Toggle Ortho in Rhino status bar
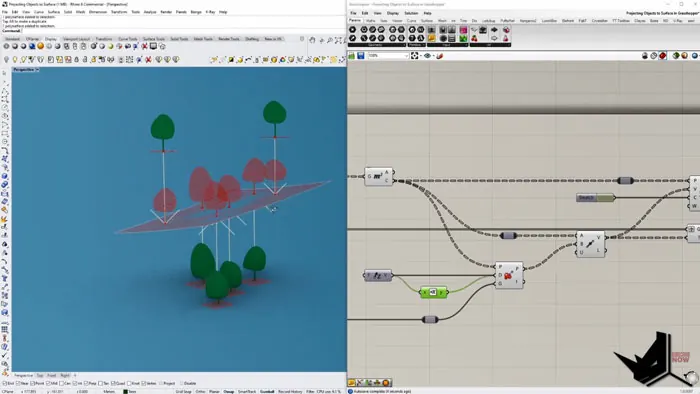 (200, 391)
